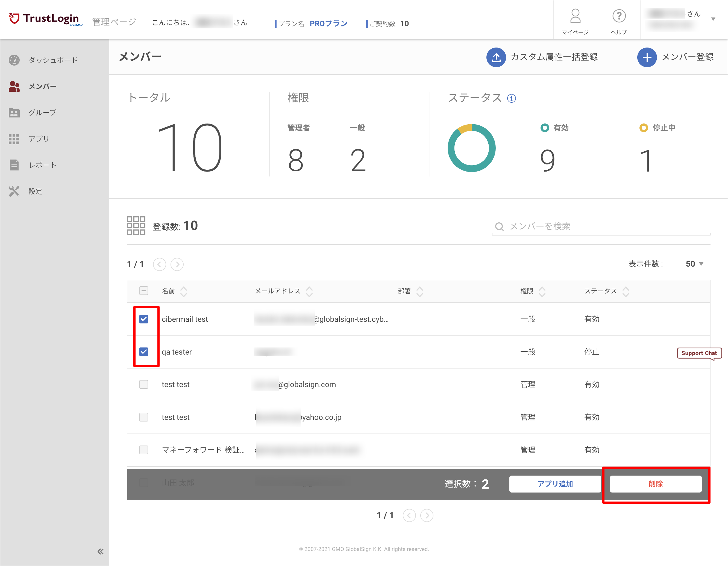Check the test test yahoo.co.jp member checkbox
728x566 pixels.
(x=144, y=417)
